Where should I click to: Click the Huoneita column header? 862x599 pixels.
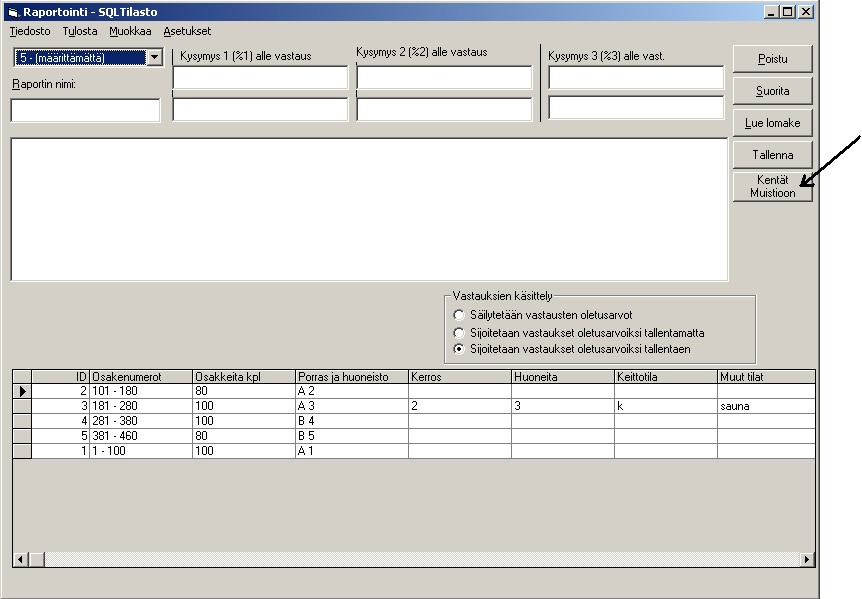563,377
